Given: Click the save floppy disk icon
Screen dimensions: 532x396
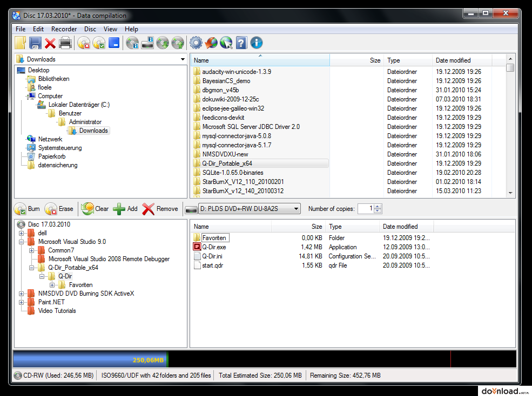Looking at the screenshot, I should pyautogui.click(x=35, y=43).
